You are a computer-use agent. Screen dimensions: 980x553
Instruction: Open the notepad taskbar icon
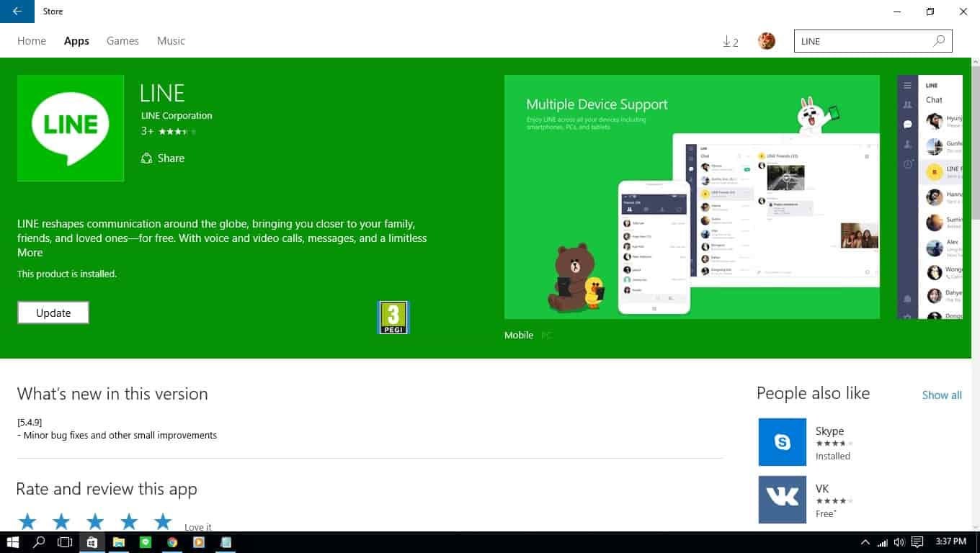tap(226, 542)
